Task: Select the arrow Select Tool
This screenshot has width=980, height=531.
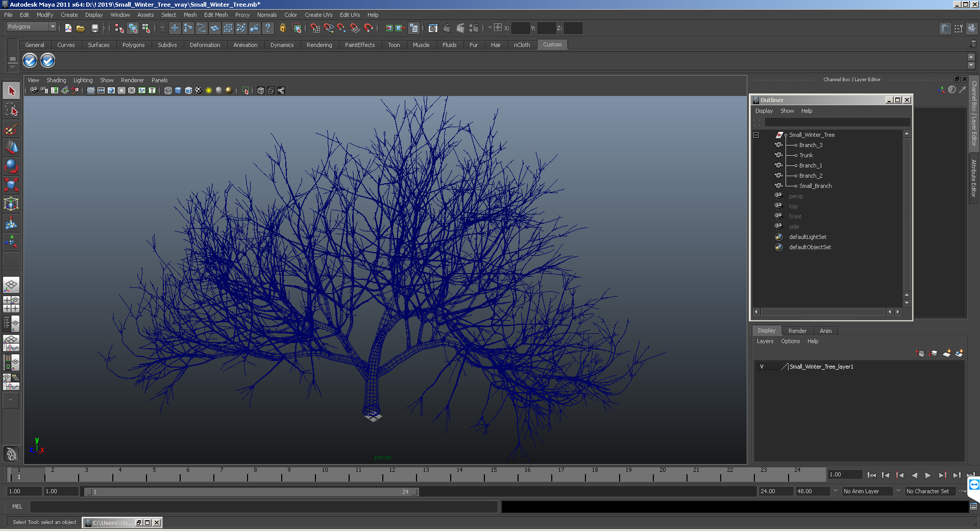Action: [11, 91]
